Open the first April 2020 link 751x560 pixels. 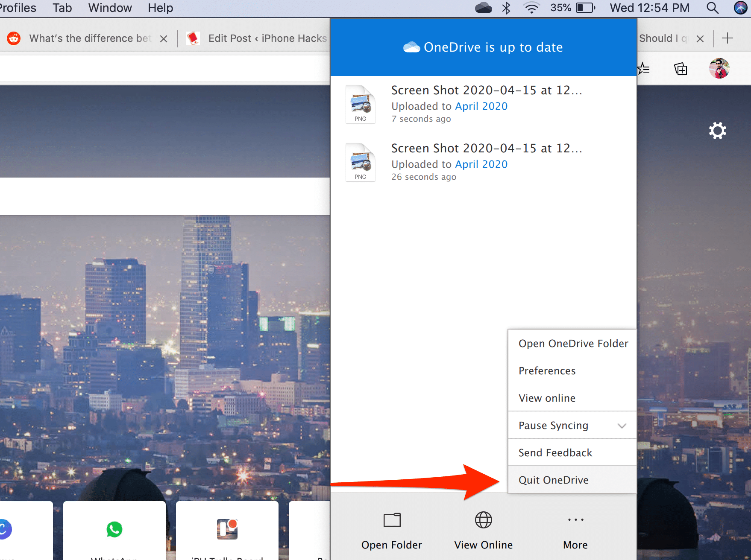(x=481, y=106)
